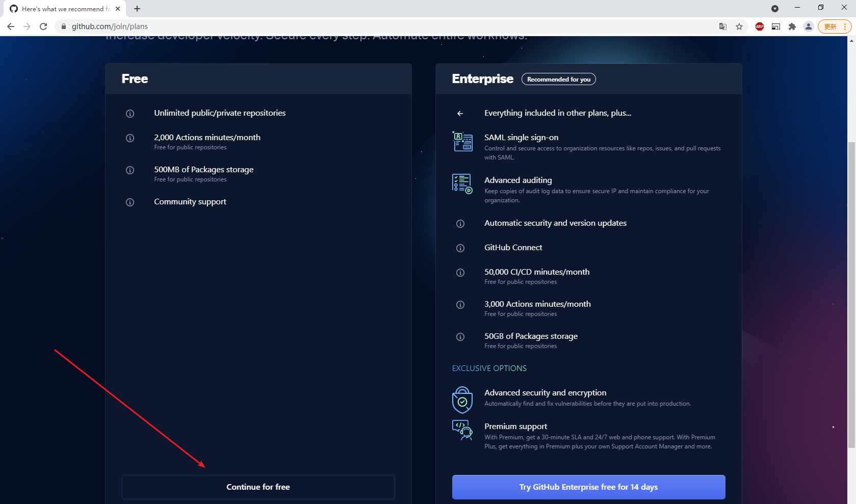Viewport: 856px width, 504px height.
Task: Open the translate page icon in address bar
Action: point(723,26)
